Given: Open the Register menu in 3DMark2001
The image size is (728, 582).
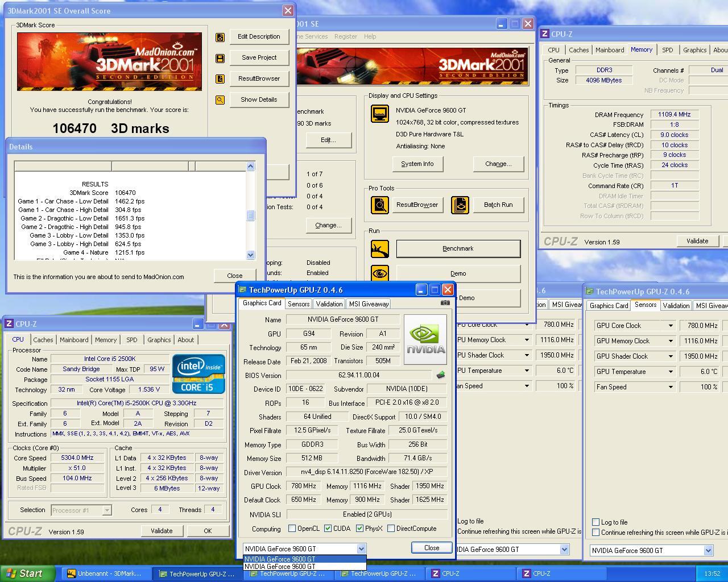Looking at the screenshot, I should 346,36.
